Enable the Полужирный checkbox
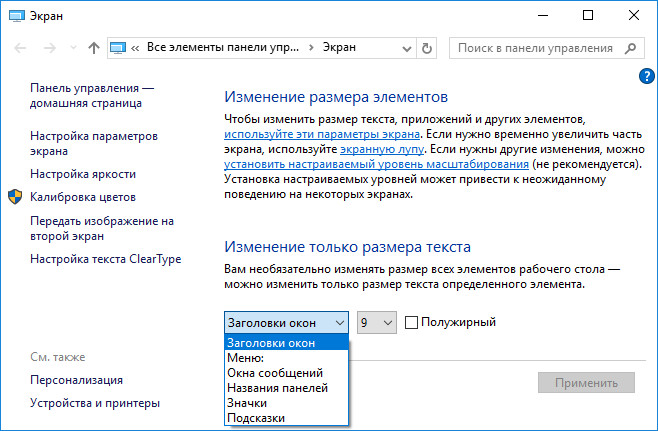658x431 pixels. [x=411, y=322]
